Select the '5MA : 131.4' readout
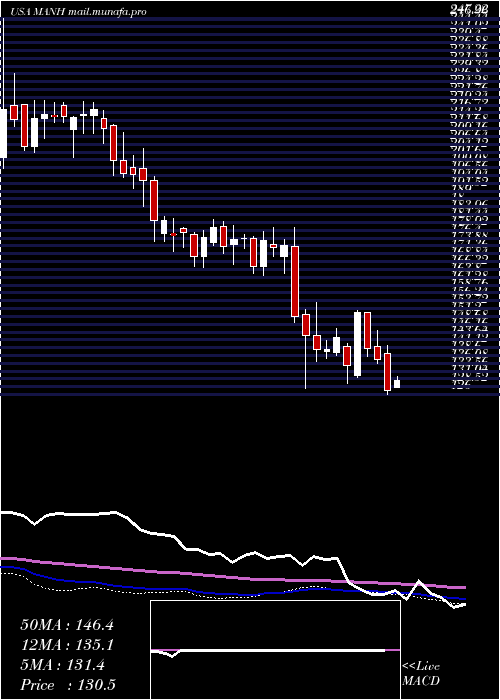Viewport: 500px width, 700px height. click(62, 665)
